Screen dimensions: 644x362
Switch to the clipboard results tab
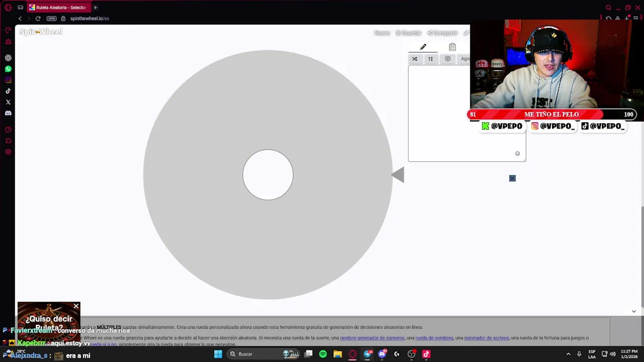click(x=452, y=47)
